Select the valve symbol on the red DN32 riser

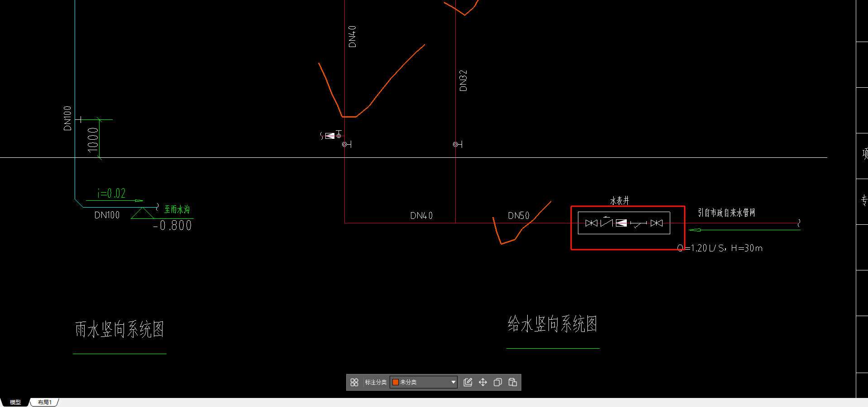(458, 144)
